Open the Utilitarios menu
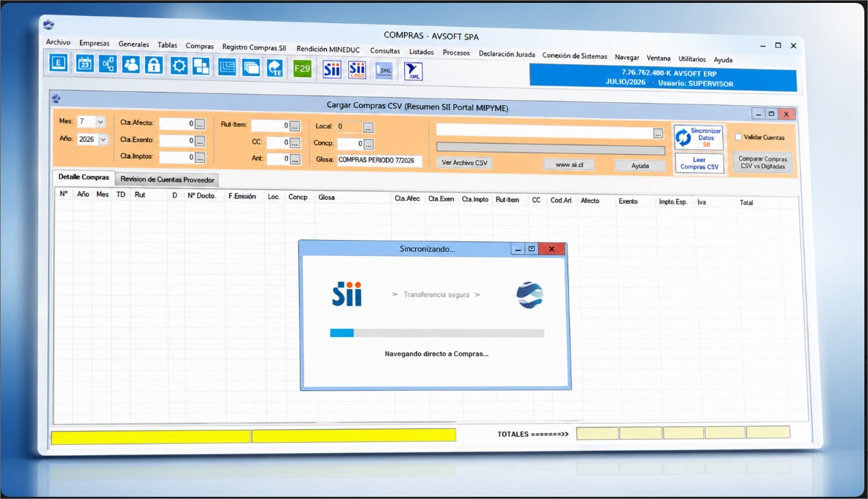868x499 pixels. pos(692,58)
